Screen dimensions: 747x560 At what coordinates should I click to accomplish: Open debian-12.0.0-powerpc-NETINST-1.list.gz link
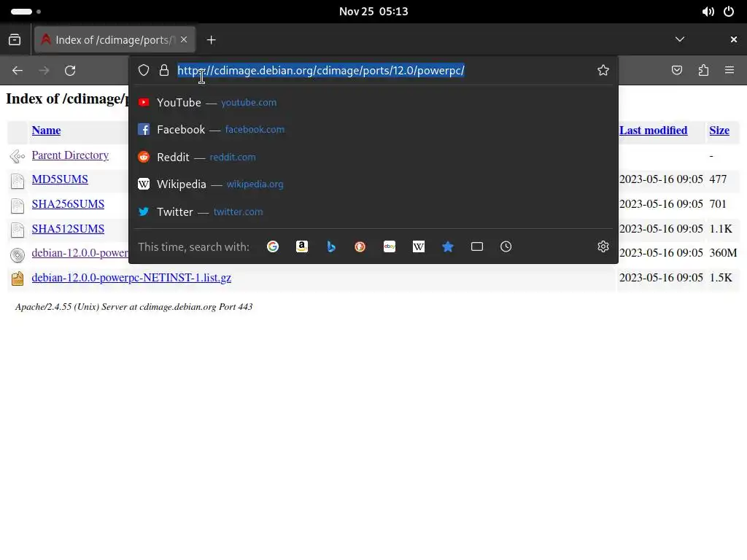pyautogui.click(x=131, y=278)
